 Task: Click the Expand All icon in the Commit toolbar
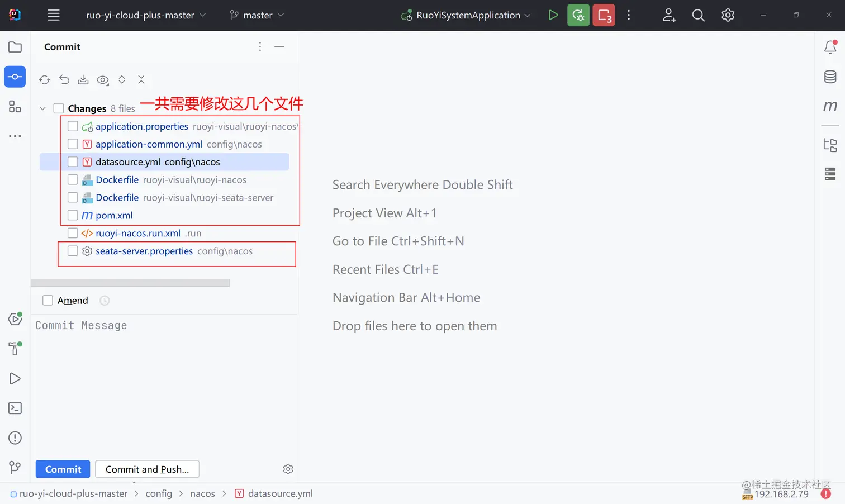click(x=122, y=80)
